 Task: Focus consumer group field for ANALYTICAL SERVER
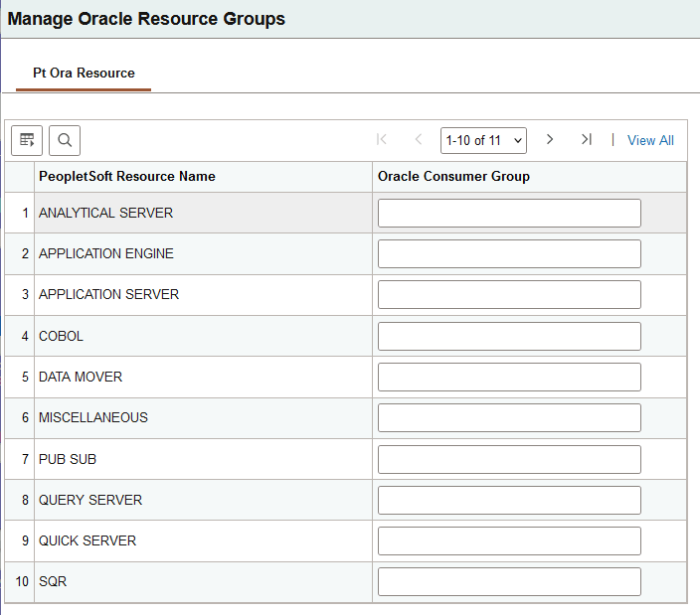[509, 214]
